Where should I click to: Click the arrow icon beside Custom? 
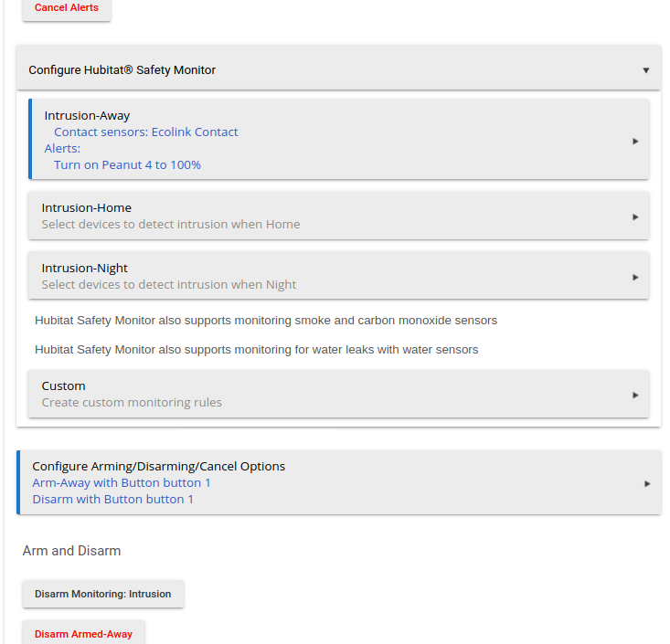coord(635,396)
